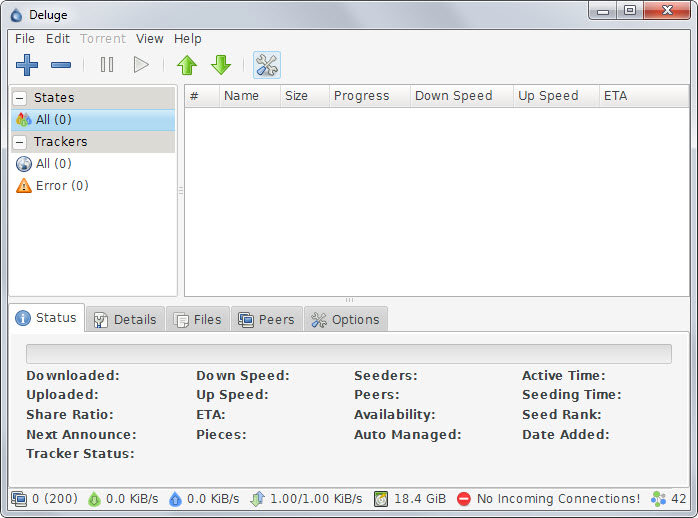The width and height of the screenshot is (698, 518).
Task: Click the 0.0 KiB/s download speed value
Action: [x=132, y=499]
